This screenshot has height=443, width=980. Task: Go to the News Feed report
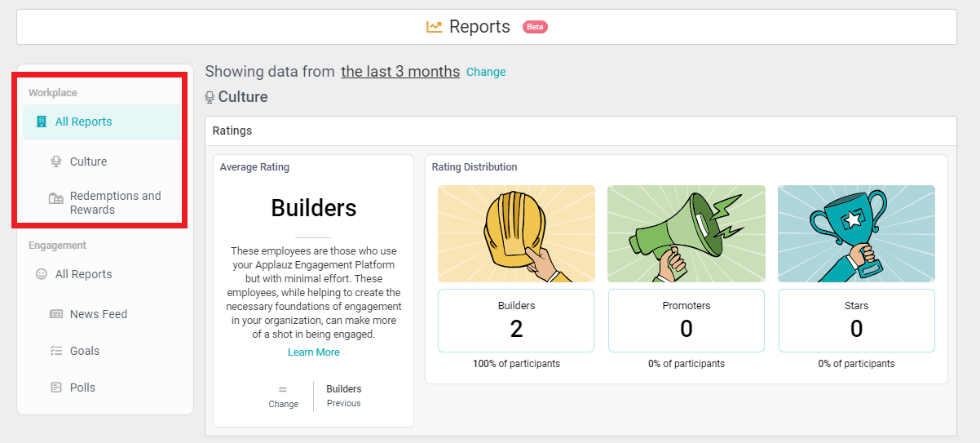[x=99, y=314]
